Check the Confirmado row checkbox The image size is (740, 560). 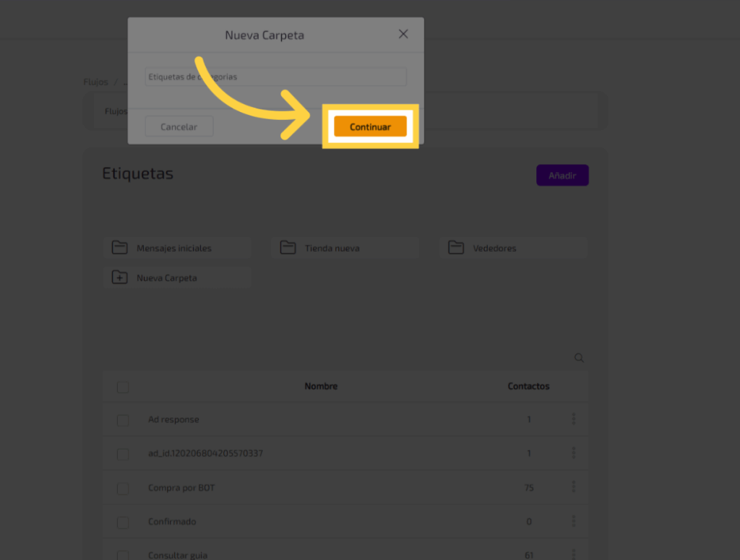coord(123,522)
